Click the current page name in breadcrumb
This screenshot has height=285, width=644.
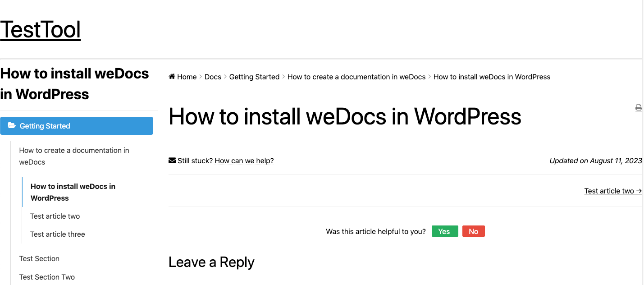492,77
